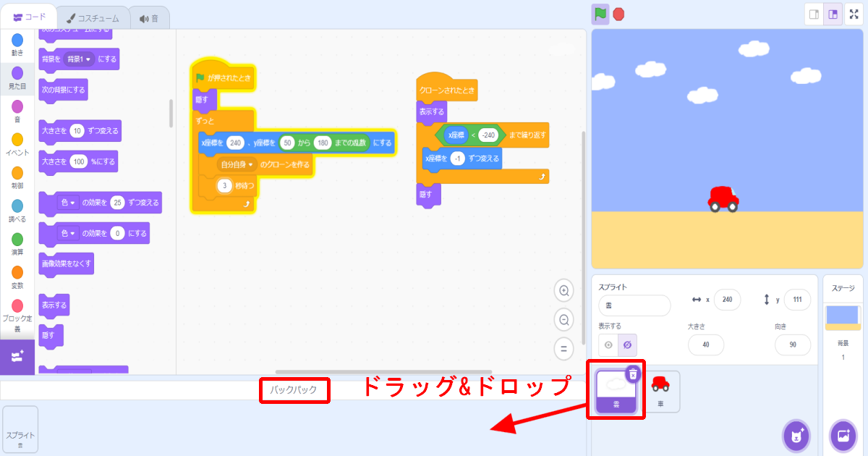Switch to the 音 tab
868x456 pixels.
pyautogui.click(x=148, y=18)
